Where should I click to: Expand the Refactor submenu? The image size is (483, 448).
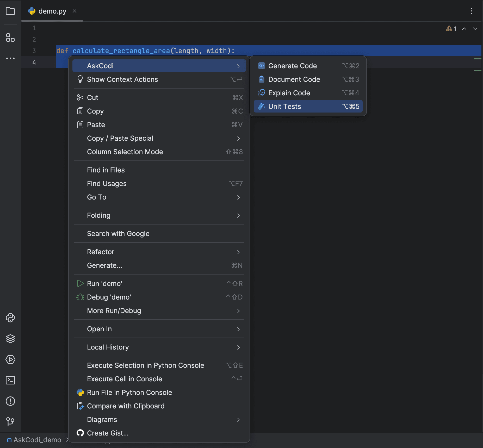(x=238, y=252)
